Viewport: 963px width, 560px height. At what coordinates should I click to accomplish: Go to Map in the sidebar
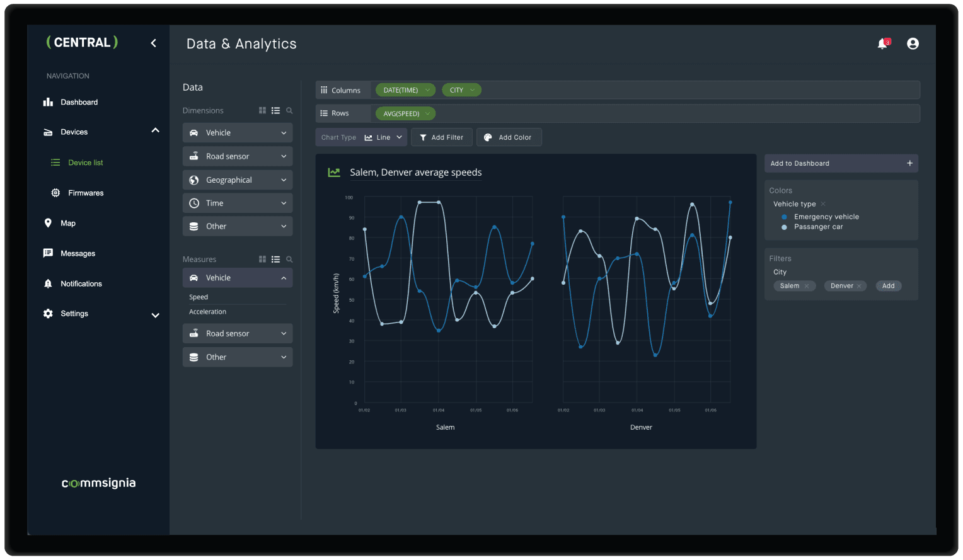coord(68,223)
